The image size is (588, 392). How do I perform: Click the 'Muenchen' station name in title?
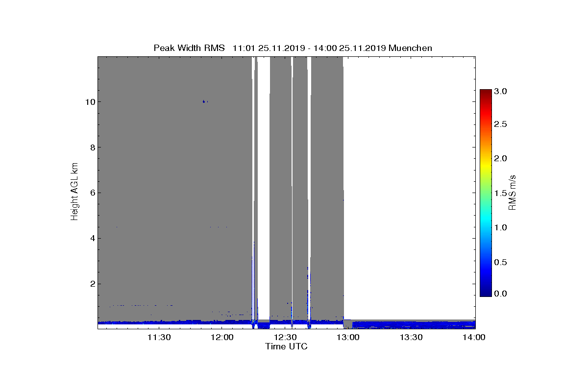pyautogui.click(x=410, y=48)
